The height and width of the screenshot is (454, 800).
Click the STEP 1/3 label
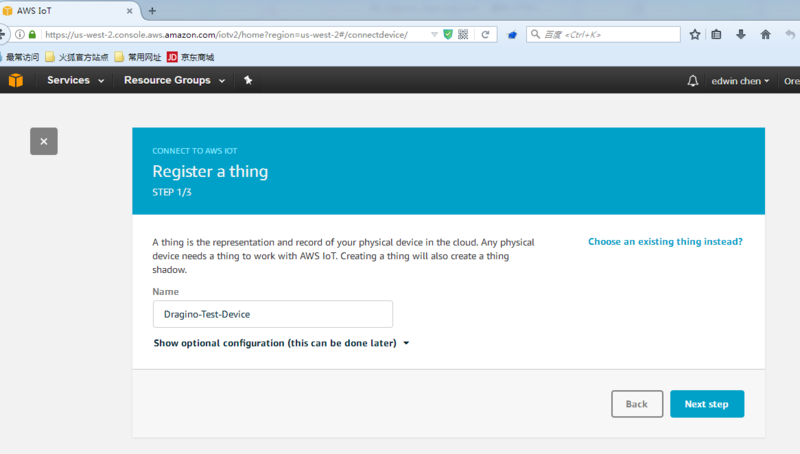(172, 192)
